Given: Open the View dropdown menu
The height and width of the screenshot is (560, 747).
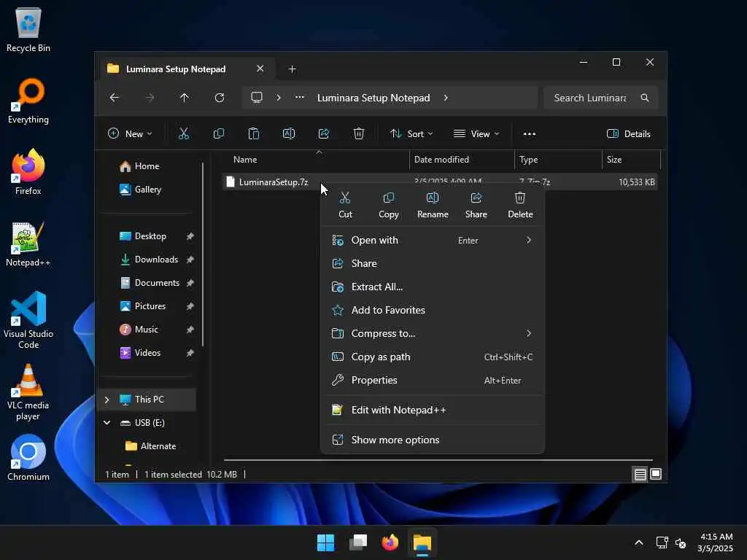Looking at the screenshot, I should [476, 134].
